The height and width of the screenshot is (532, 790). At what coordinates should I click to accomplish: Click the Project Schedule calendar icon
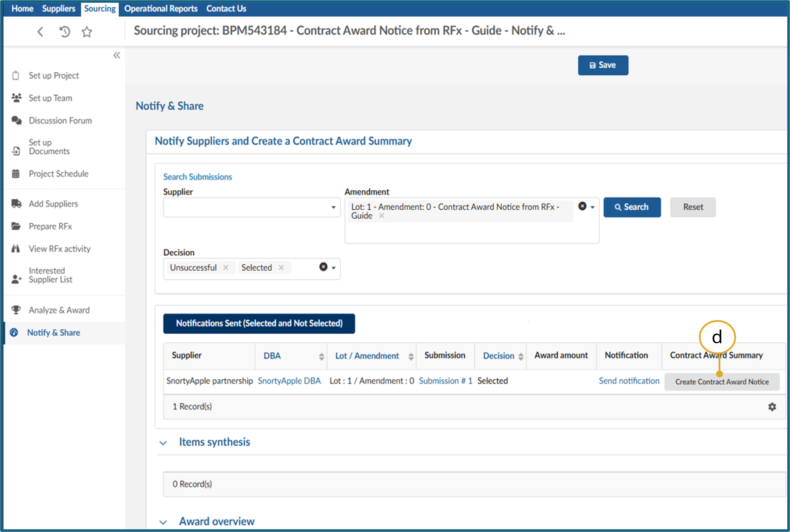click(x=16, y=174)
